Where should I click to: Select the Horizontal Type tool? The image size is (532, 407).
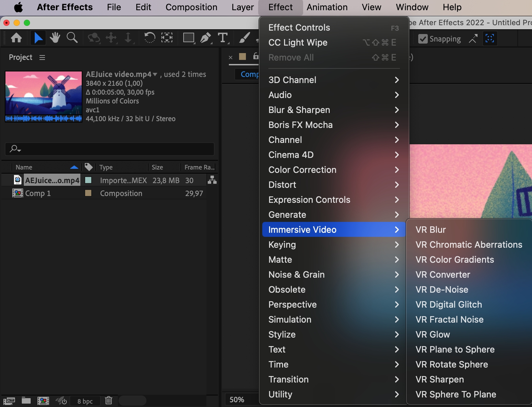pos(223,38)
